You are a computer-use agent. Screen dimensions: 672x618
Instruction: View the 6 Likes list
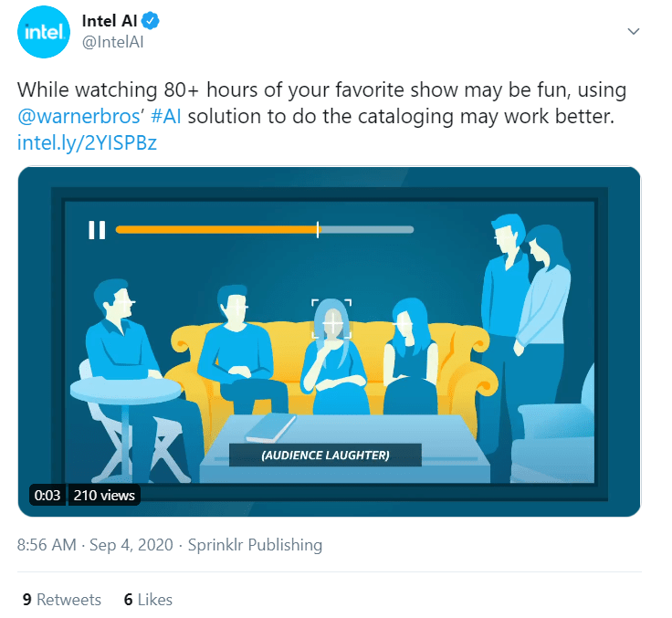148,600
